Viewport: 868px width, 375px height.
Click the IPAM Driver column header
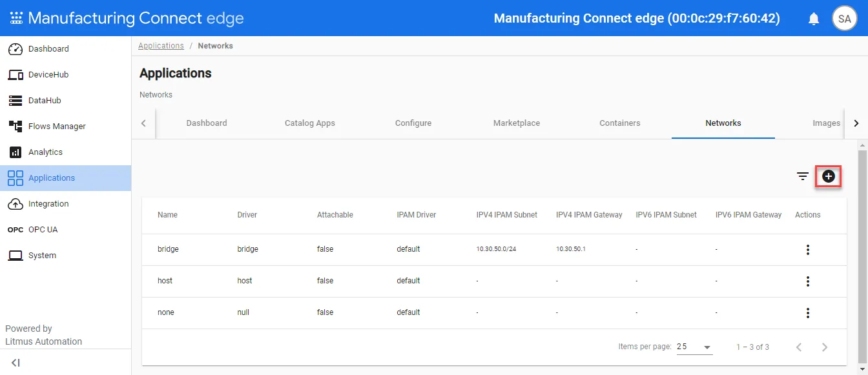pyautogui.click(x=417, y=215)
